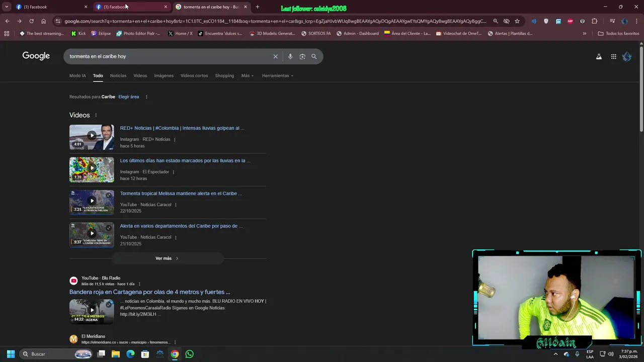Viewport: 644px width, 362px height.
Task: Select the Shopping search tab
Action: [224, 75]
